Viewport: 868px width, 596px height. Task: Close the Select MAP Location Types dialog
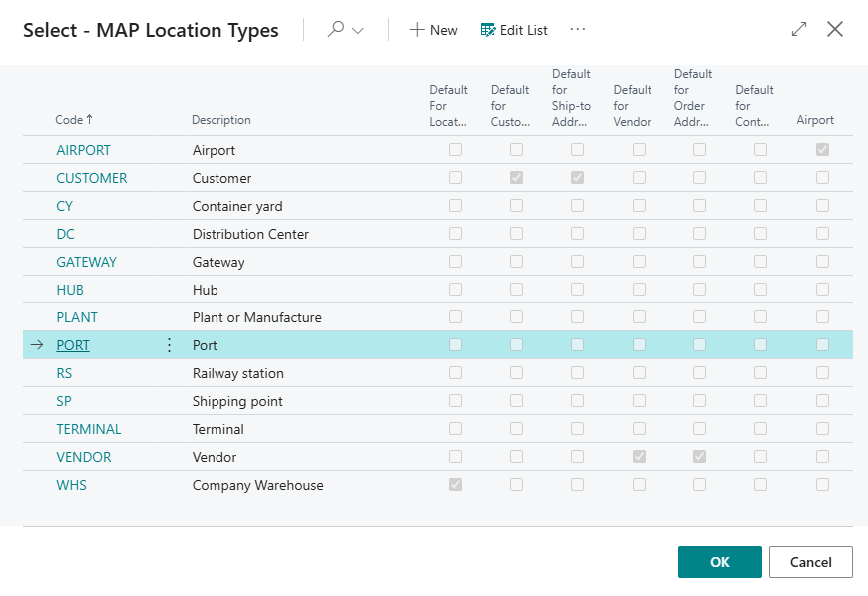click(x=835, y=30)
